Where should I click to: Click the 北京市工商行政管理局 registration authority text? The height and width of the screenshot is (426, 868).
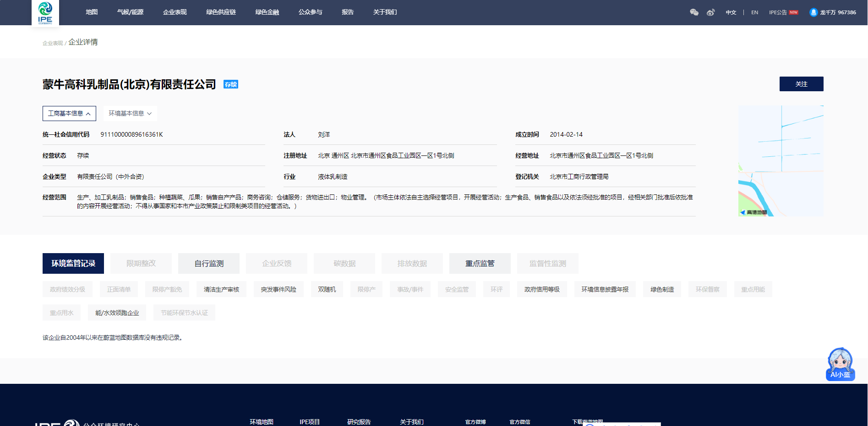[579, 177]
